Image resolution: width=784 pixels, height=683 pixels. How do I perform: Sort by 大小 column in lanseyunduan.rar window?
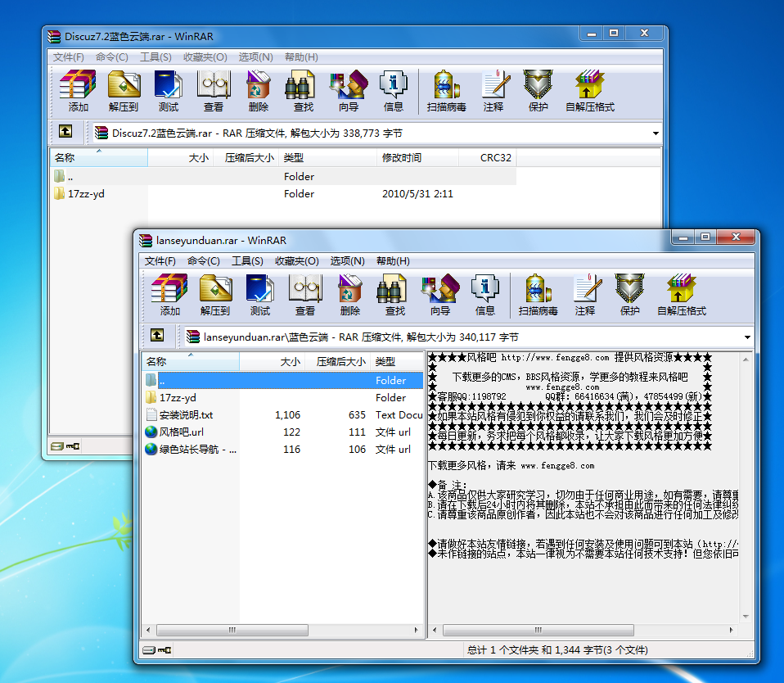[x=273, y=361]
